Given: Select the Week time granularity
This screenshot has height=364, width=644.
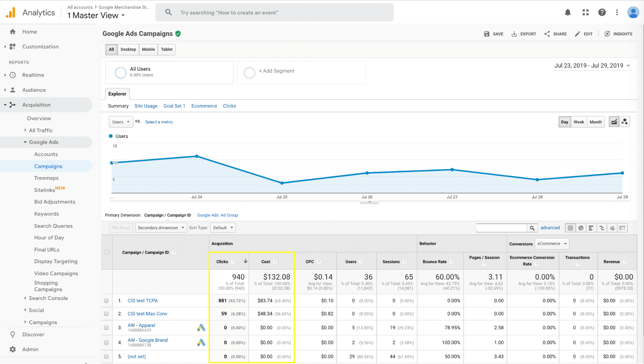Looking at the screenshot, I should [579, 122].
